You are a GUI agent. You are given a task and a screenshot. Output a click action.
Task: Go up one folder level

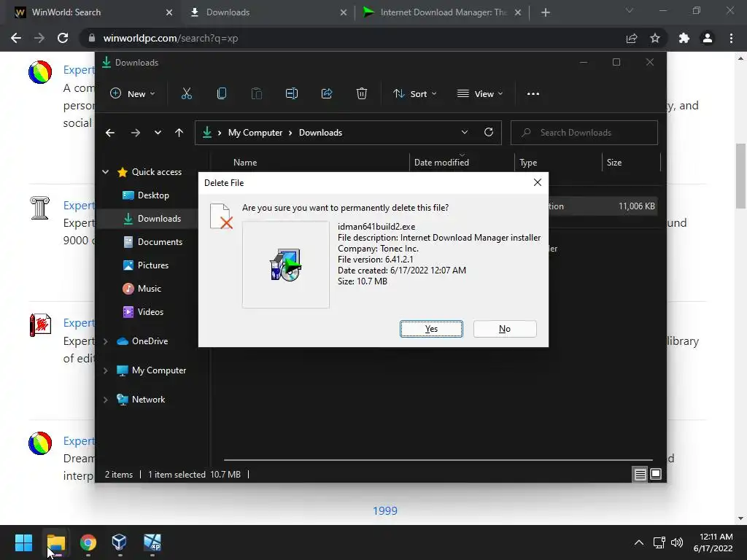tap(179, 133)
